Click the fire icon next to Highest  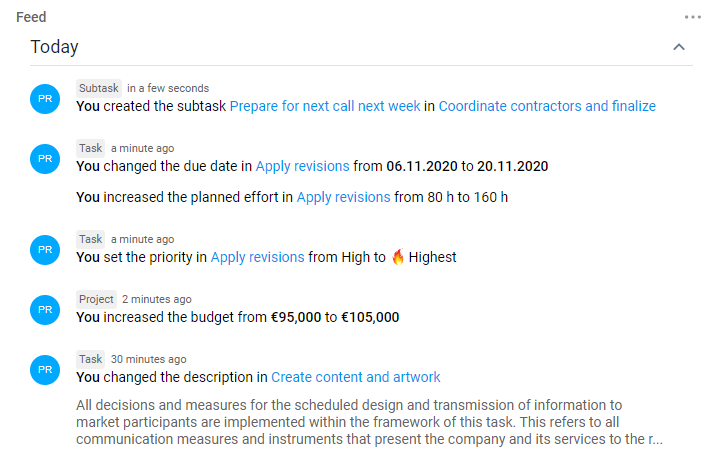[398, 257]
